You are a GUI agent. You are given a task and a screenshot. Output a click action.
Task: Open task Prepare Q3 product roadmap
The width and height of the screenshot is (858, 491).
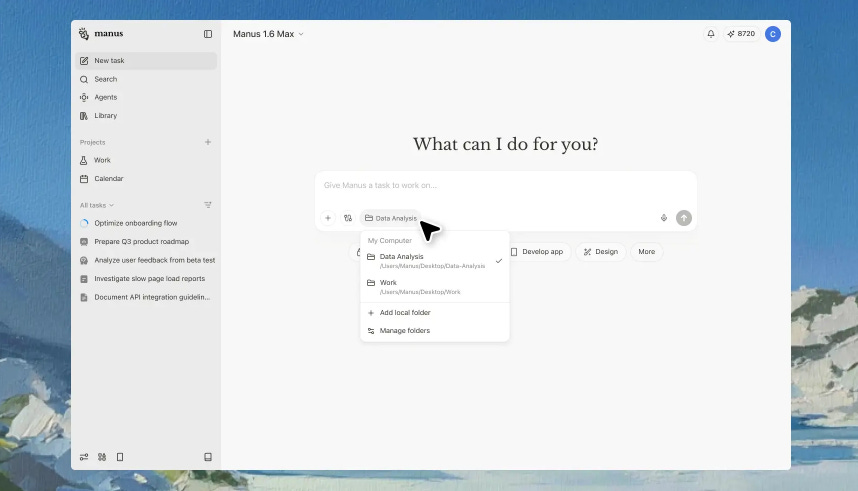(146, 242)
